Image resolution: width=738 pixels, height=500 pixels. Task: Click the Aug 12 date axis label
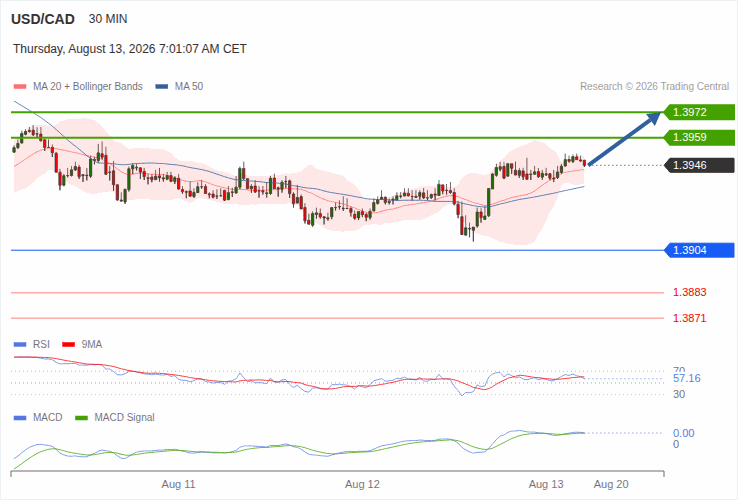(x=362, y=484)
